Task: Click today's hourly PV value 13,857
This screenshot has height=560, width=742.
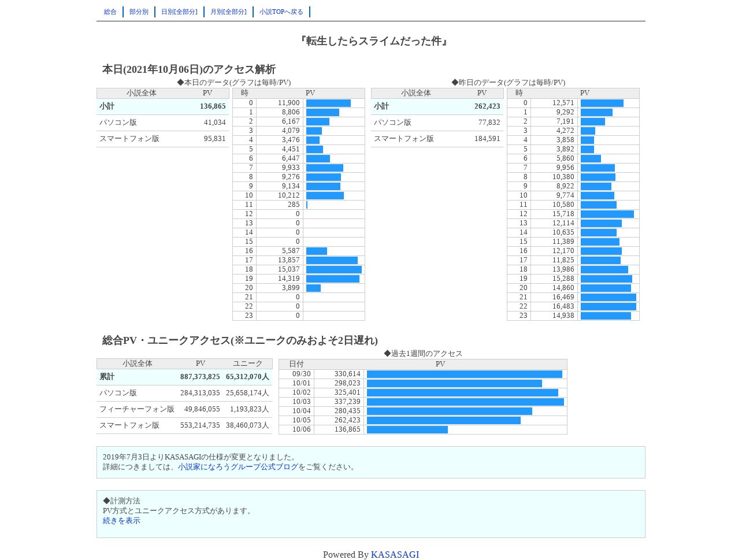Action: (x=288, y=260)
